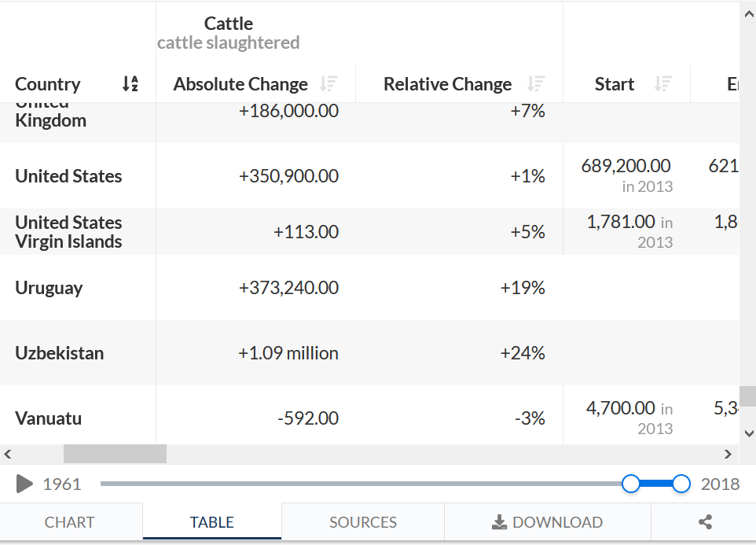The width and height of the screenshot is (756, 545).
Task: Click the download icon
Action: (499, 522)
